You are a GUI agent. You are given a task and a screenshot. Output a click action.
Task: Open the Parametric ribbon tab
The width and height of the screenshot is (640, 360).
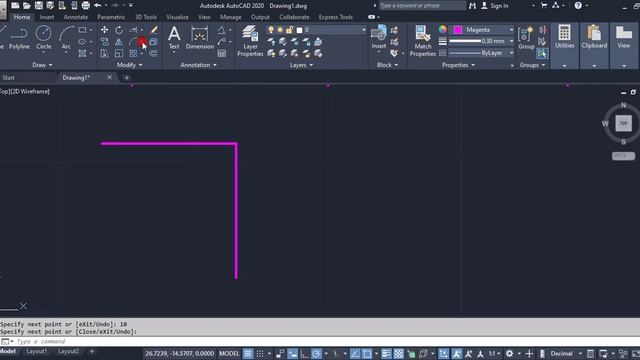pos(111,17)
